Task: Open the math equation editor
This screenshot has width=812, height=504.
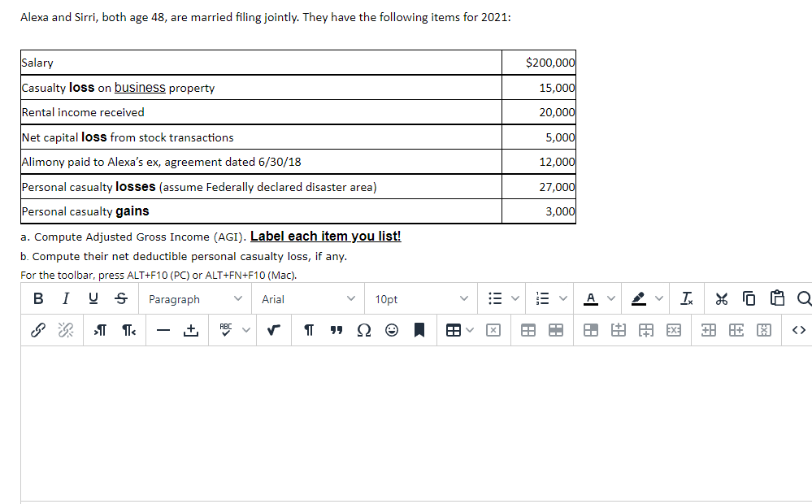Action: point(274,330)
